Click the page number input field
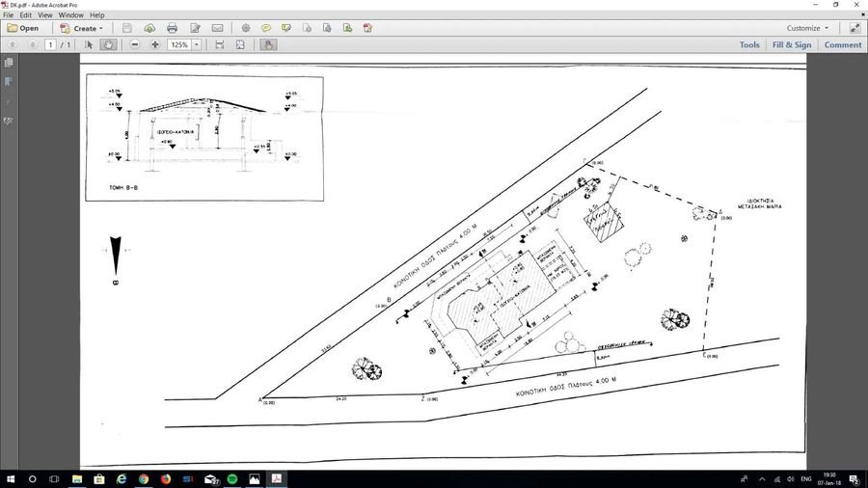The height and width of the screenshot is (488, 868). click(x=51, y=44)
